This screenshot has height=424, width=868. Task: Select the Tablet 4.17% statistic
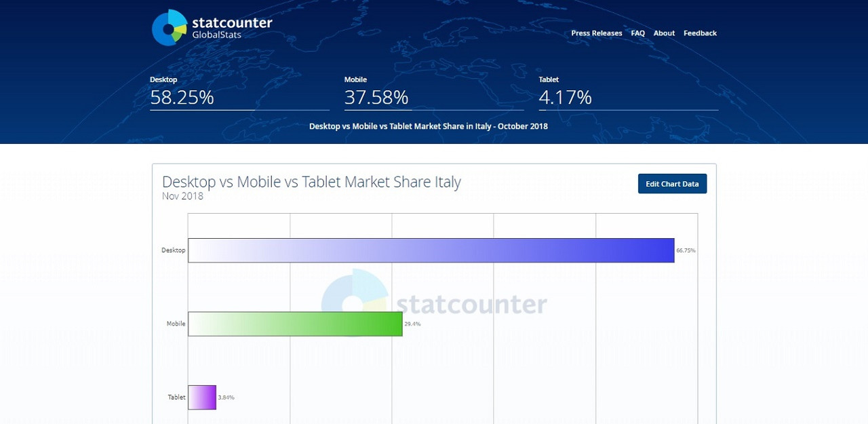628,92
